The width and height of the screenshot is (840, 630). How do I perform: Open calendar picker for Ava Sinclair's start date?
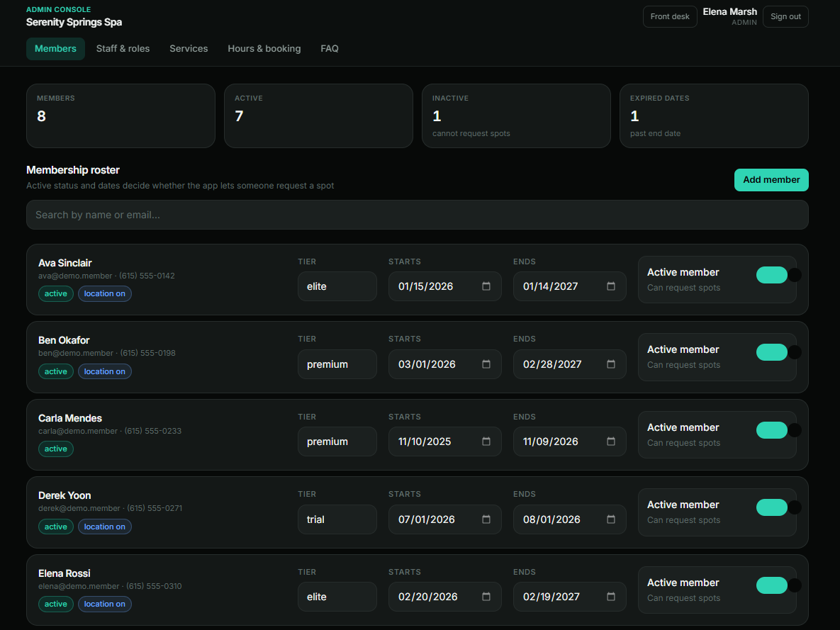pyautogui.click(x=486, y=286)
